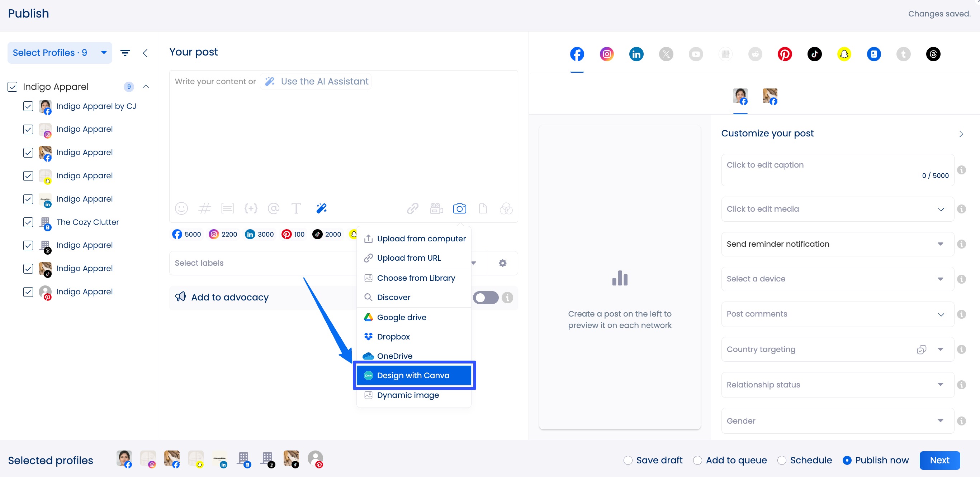Open the Select Profiles dropdown

(60, 53)
